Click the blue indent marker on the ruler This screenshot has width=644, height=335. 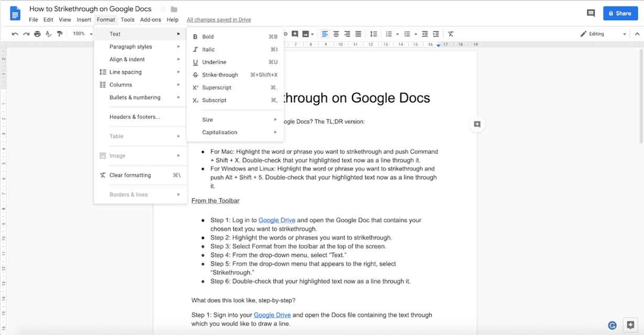click(x=439, y=45)
